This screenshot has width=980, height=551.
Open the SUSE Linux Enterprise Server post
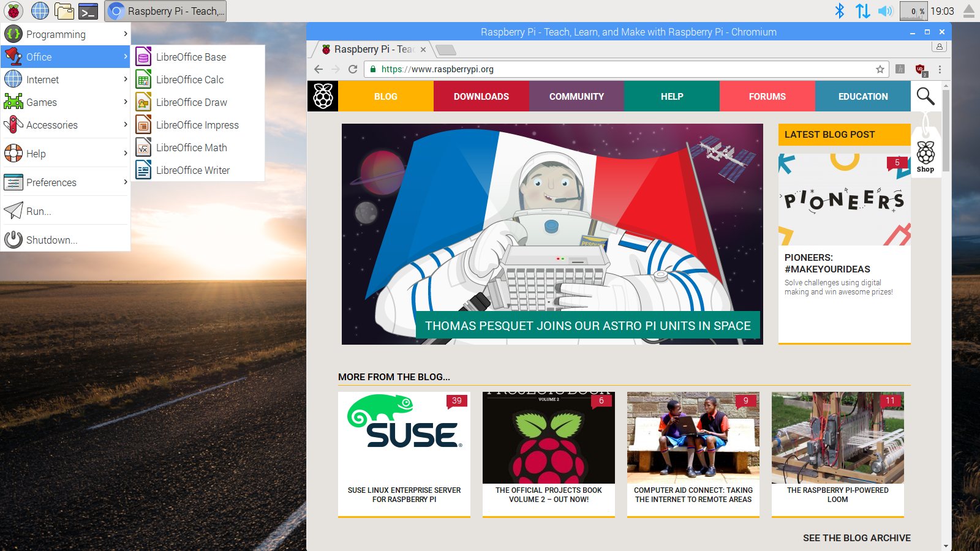coord(404,454)
